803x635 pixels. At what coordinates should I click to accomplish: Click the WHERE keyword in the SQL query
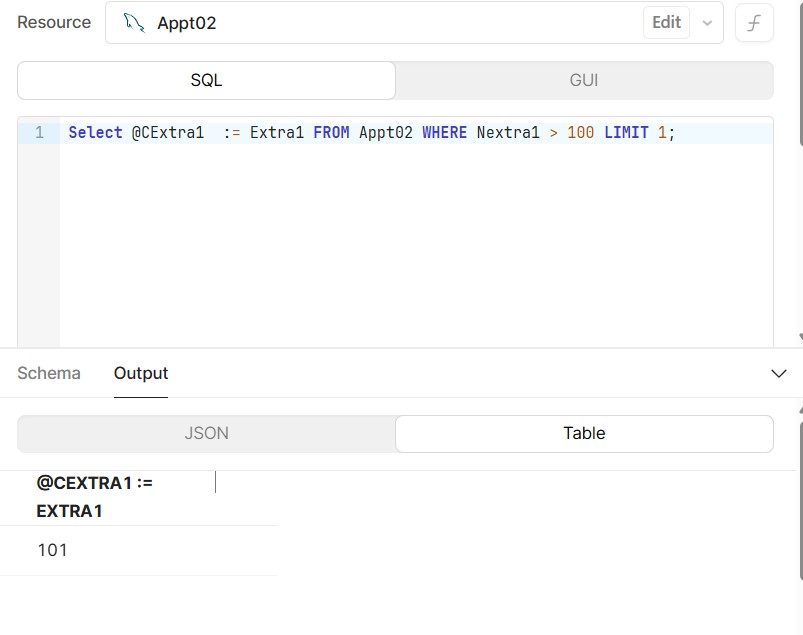click(x=444, y=133)
